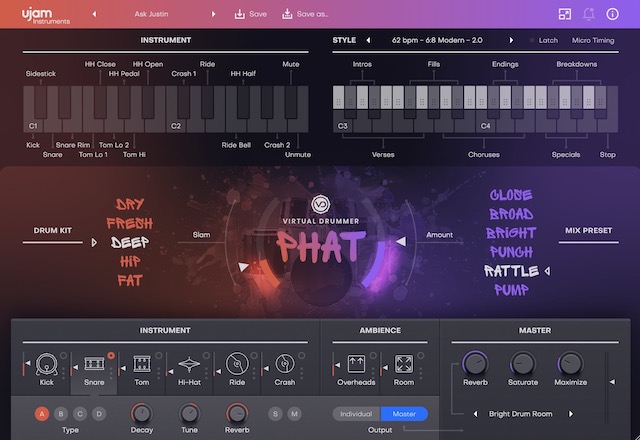Select snare Type A
The image size is (640, 440).
[42, 413]
